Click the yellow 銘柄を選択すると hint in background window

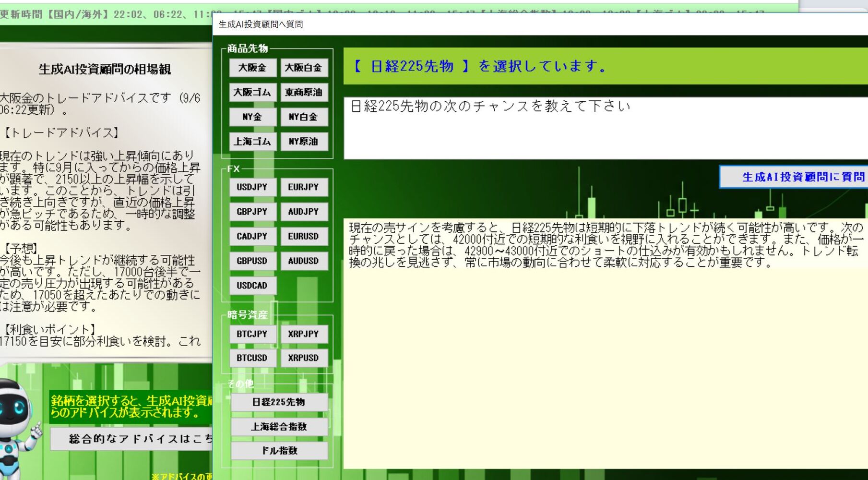[131, 407]
